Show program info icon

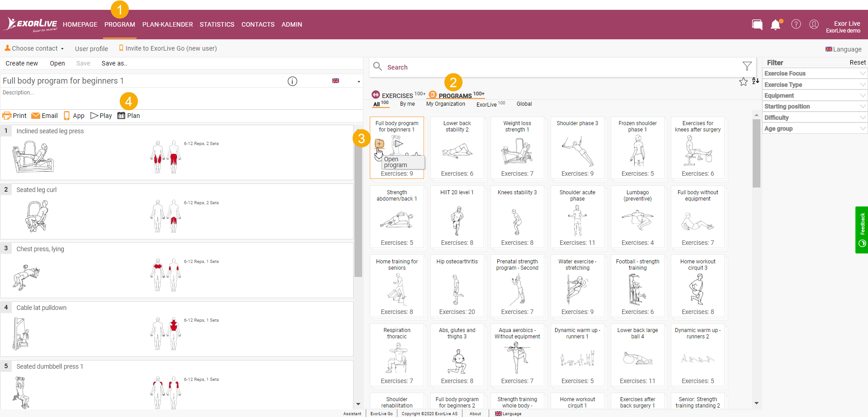coord(292,81)
